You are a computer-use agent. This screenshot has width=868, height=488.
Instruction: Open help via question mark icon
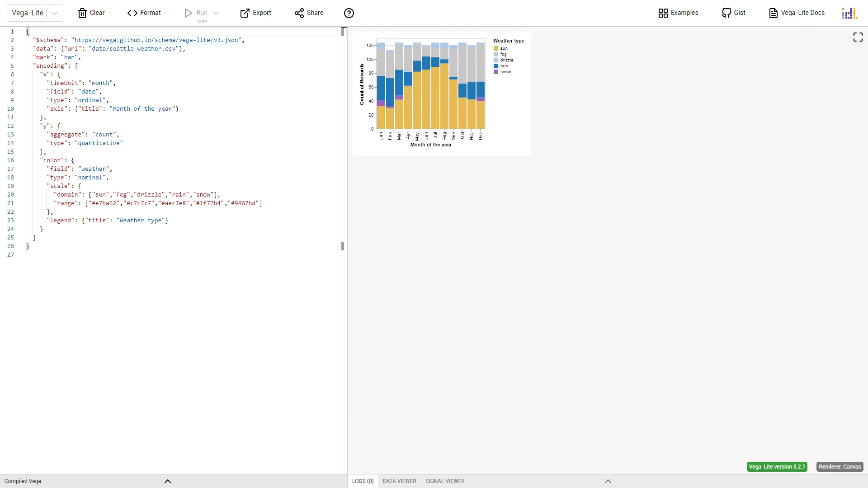349,13
